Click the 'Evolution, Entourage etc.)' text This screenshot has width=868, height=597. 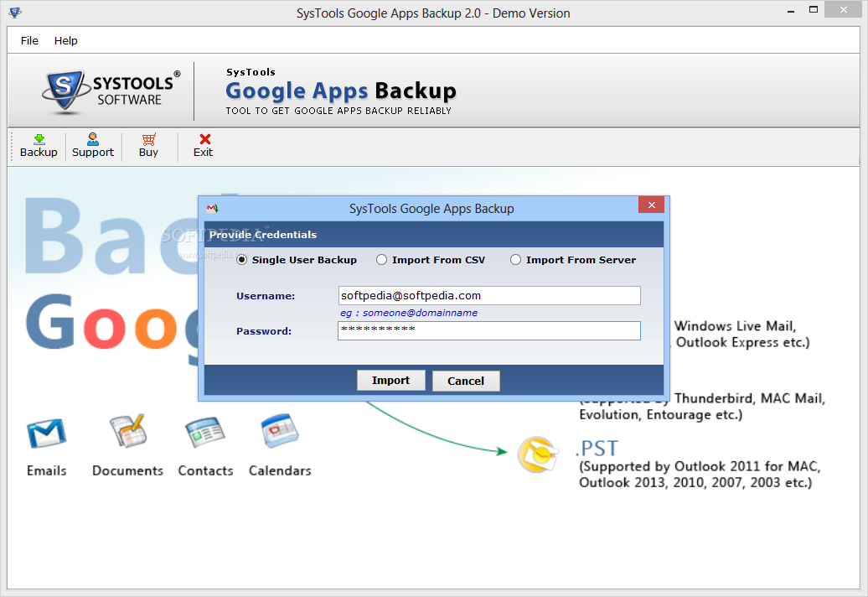pyautogui.click(x=661, y=415)
